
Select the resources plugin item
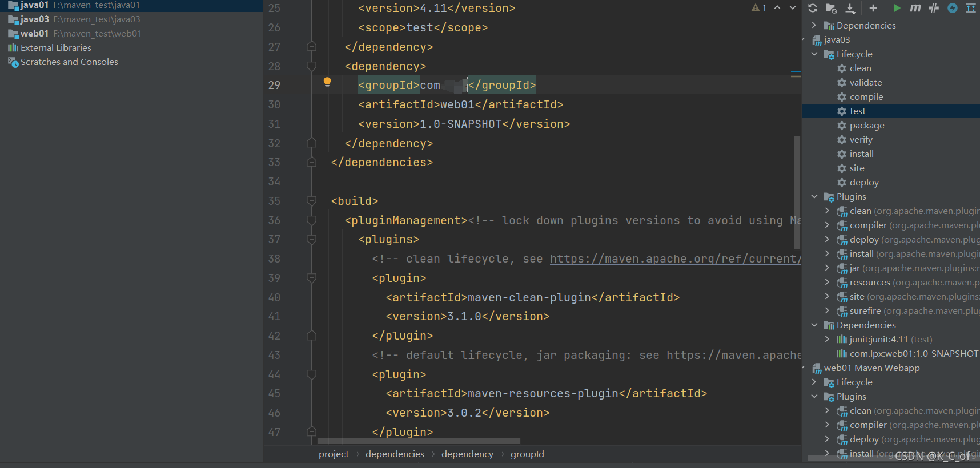[x=908, y=283]
